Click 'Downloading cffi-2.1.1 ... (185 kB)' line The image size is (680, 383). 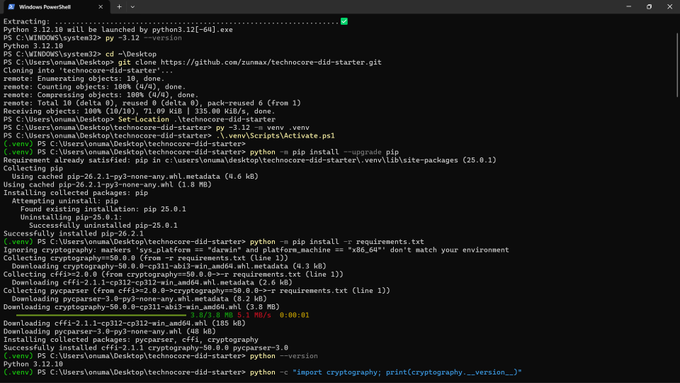click(124, 323)
